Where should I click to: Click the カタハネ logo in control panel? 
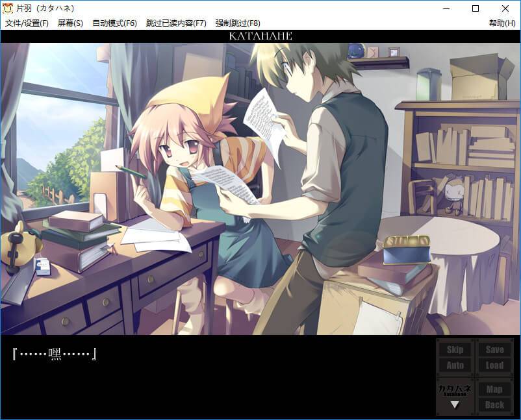click(455, 389)
